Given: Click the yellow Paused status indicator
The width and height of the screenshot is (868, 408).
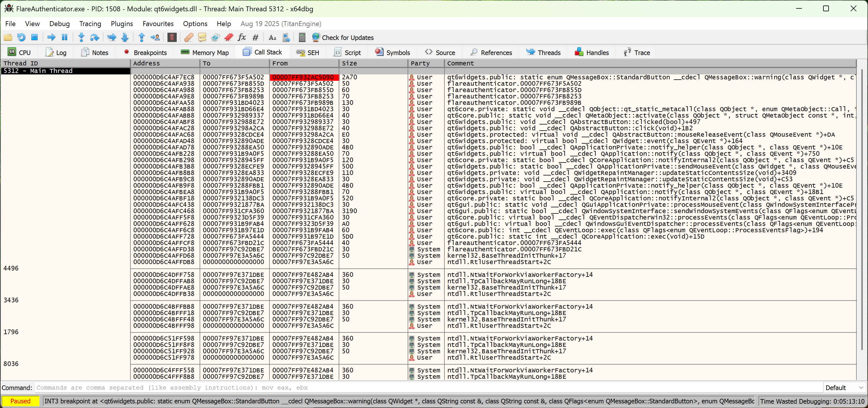Looking at the screenshot, I should pyautogui.click(x=21, y=401).
